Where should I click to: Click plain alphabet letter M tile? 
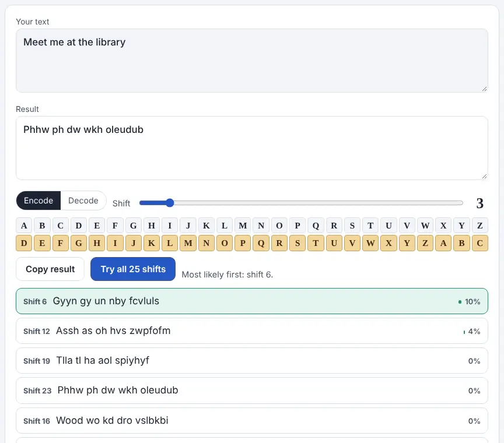[x=243, y=226]
